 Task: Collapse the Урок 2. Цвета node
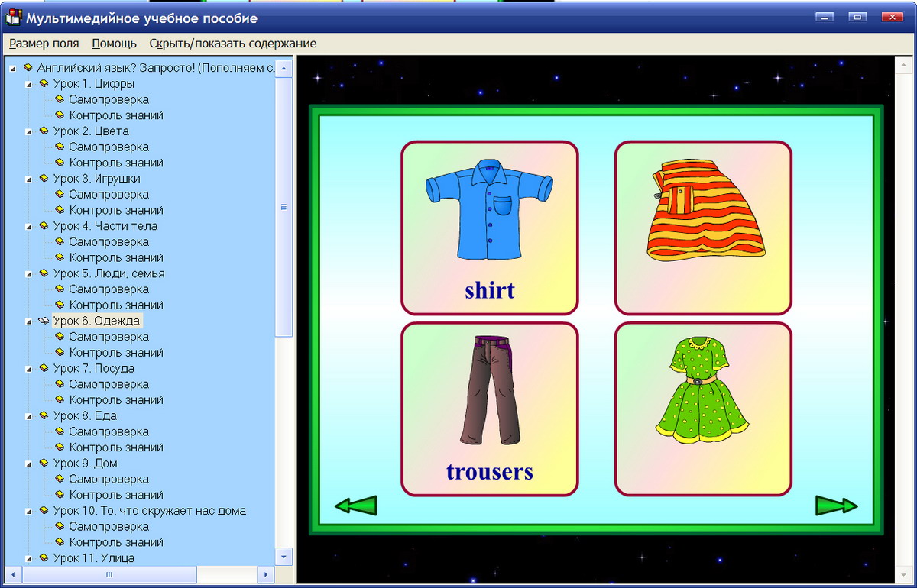[x=28, y=132]
